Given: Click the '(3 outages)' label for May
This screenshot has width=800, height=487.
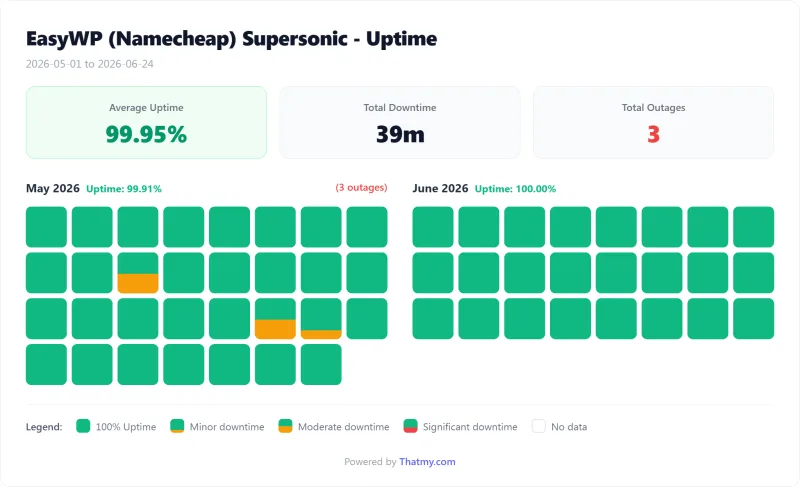Looking at the screenshot, I should click(x=361, y=188).
